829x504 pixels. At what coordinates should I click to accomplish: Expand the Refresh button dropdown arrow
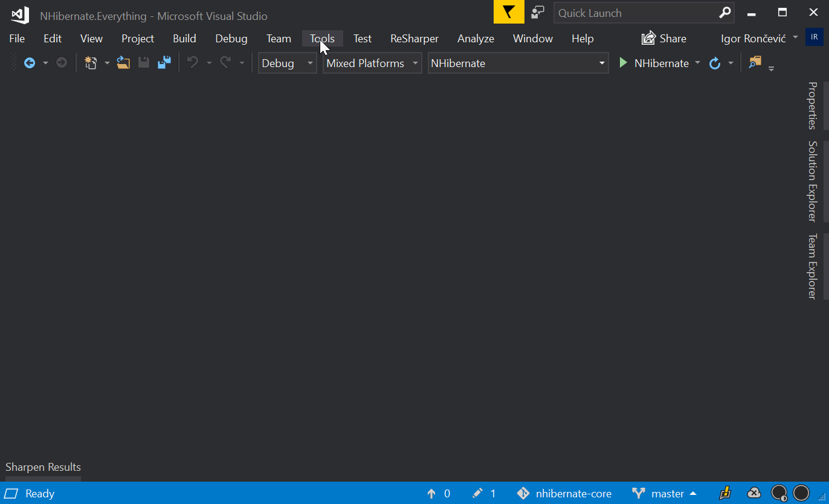pyautogui.click(x=731, y=63)
